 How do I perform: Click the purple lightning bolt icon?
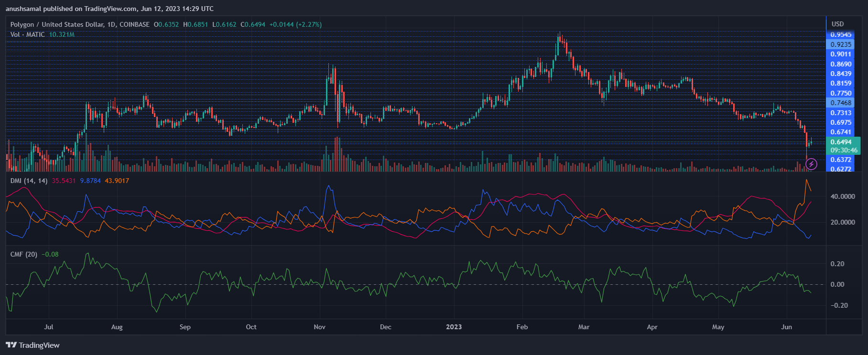811,164
